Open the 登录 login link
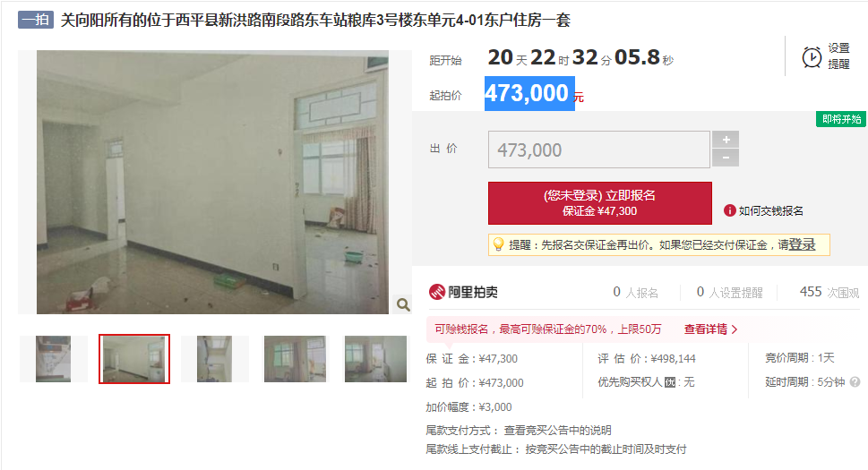 802,244
